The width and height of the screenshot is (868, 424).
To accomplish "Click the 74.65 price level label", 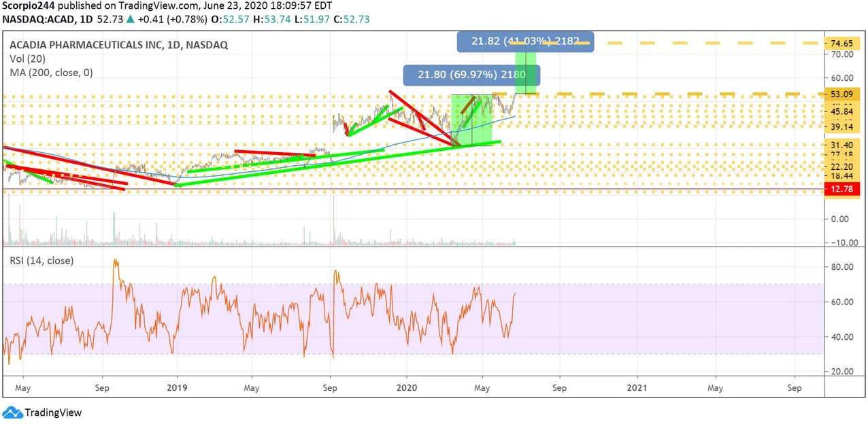I will coord(841,43).
